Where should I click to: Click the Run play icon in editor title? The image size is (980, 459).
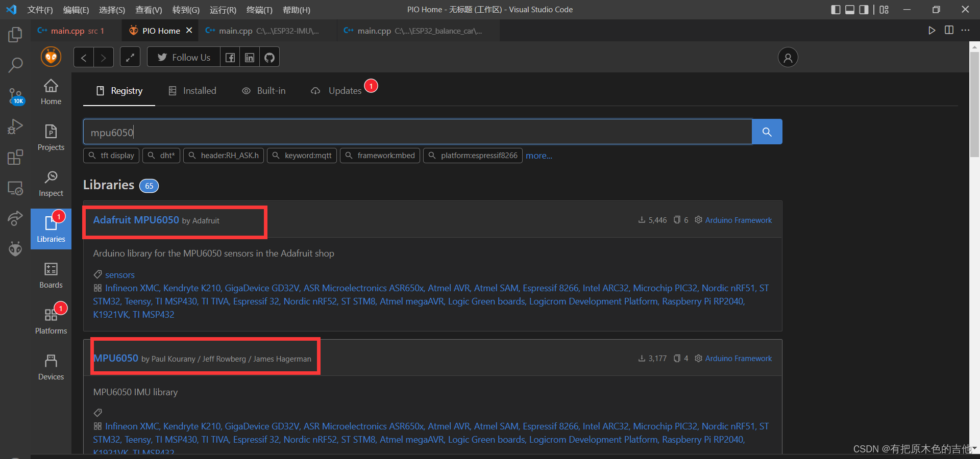pos(932,31)
